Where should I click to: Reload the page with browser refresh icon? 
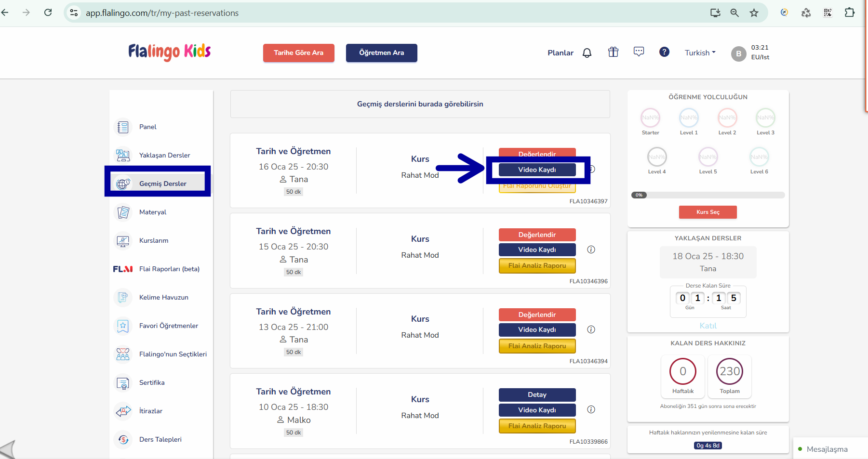pyautogui.click(x=48, y=13)
